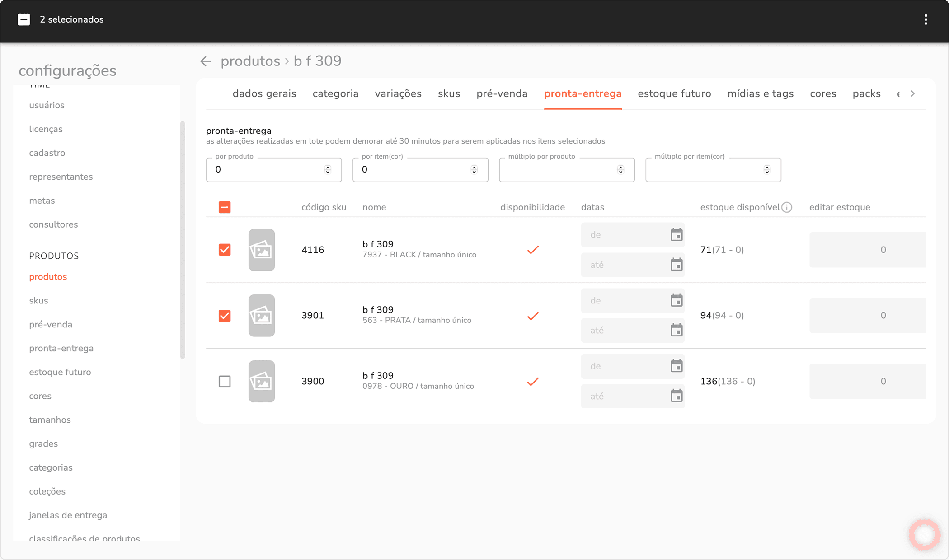Screen dimensions: 949x560
Task: Open 'até' calendar for SKU 3901
Action: coord(677,330)
